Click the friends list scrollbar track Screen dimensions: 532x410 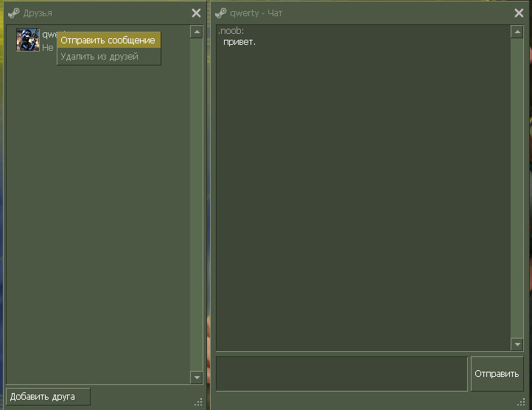[196, 206]
